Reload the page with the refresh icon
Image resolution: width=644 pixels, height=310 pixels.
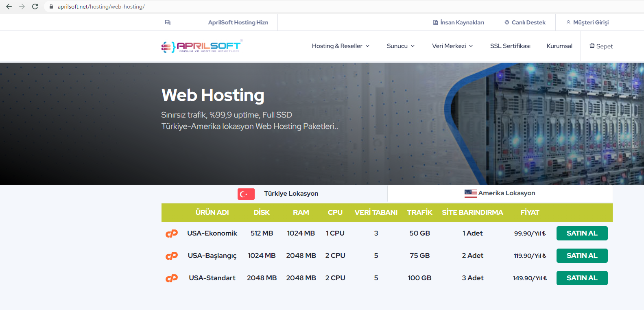[35, 7]
